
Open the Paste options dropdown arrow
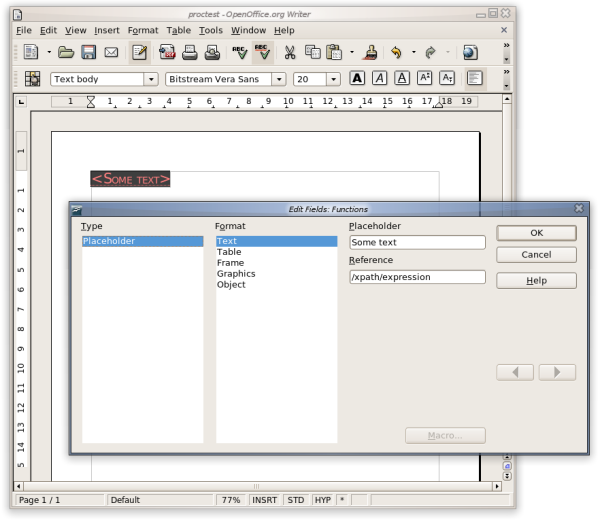pos(352,52)
